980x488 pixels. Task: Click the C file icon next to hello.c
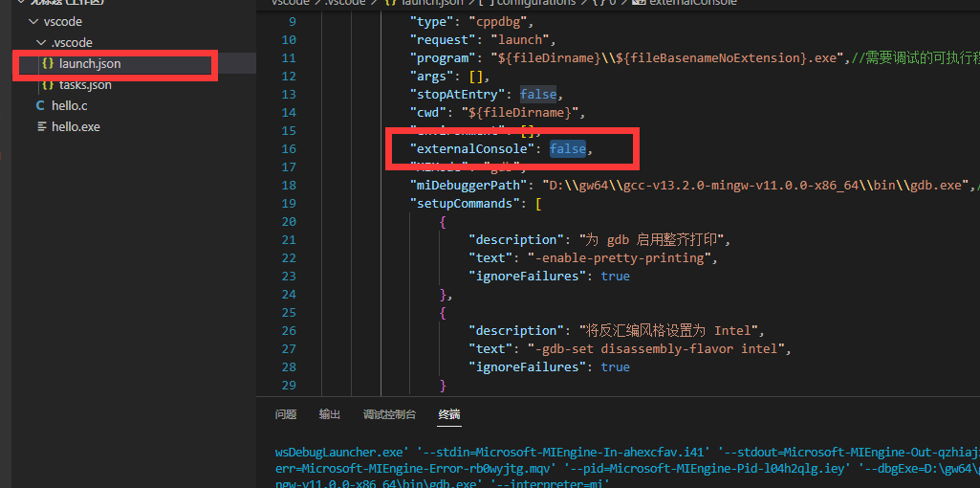point(40,105)
